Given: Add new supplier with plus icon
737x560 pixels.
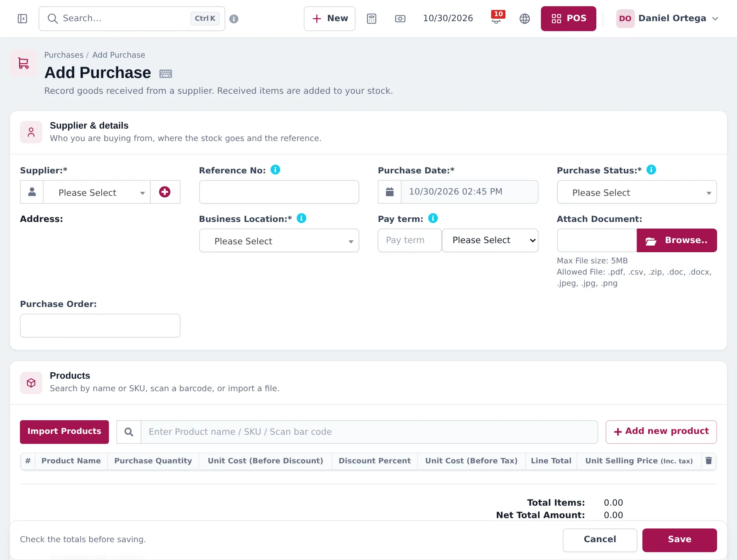Looking at the screenshot, I should click(x=165, y=192).
